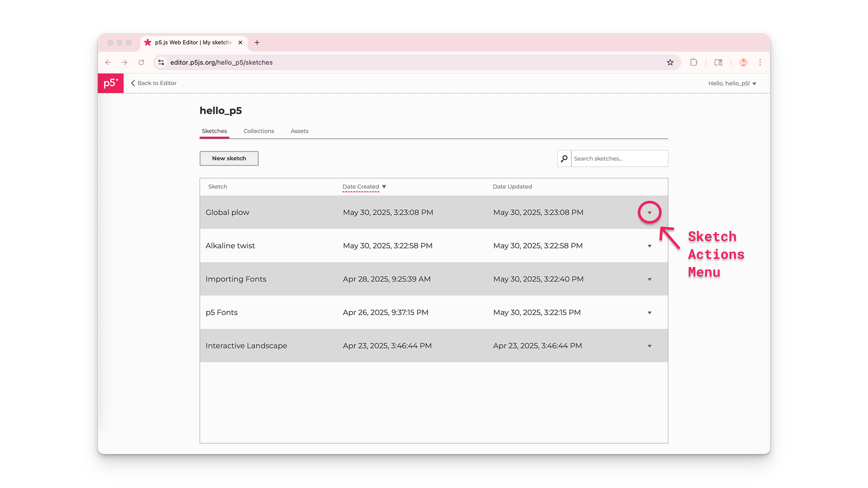Open the Hello, hello_p5! account dropdown
The height and width of the screenshot is (488, 868).
pyautogui.click(x=732, y=83)
